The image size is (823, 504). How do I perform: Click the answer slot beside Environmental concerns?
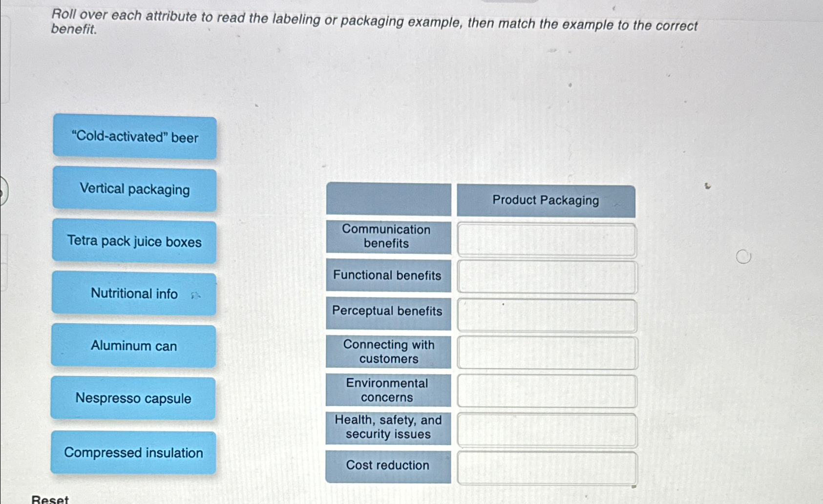(x=546, y=391)
